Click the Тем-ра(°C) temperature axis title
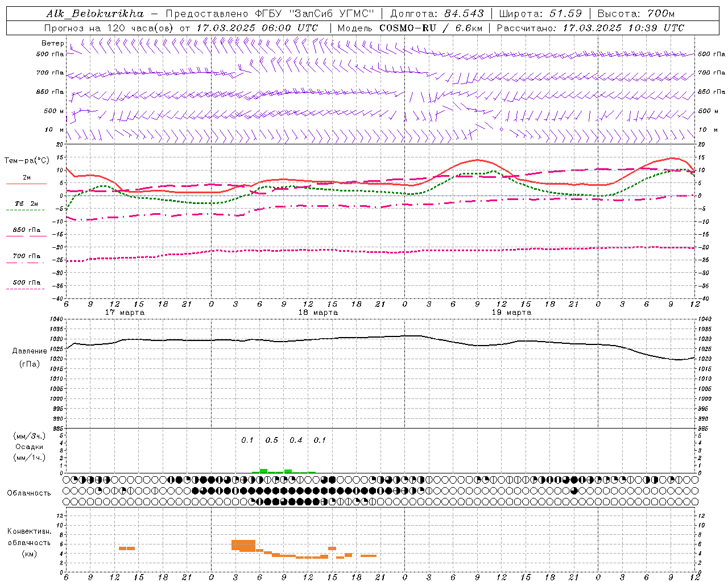This screenshot has height=582, width=728. tap(27, 161)
